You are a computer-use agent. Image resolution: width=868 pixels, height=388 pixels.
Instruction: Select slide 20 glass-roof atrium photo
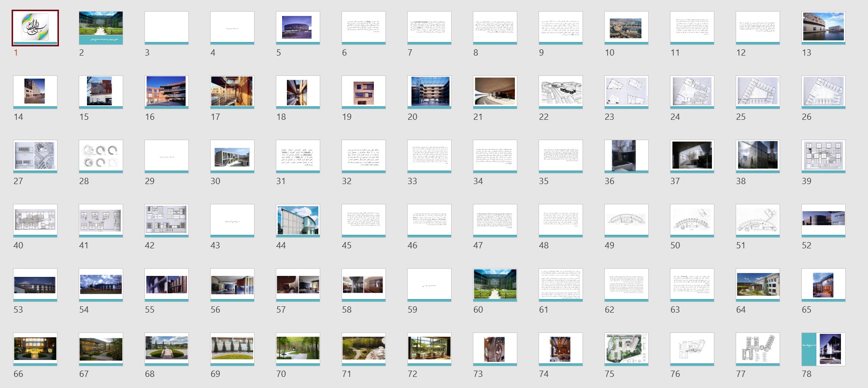(429, 92)
